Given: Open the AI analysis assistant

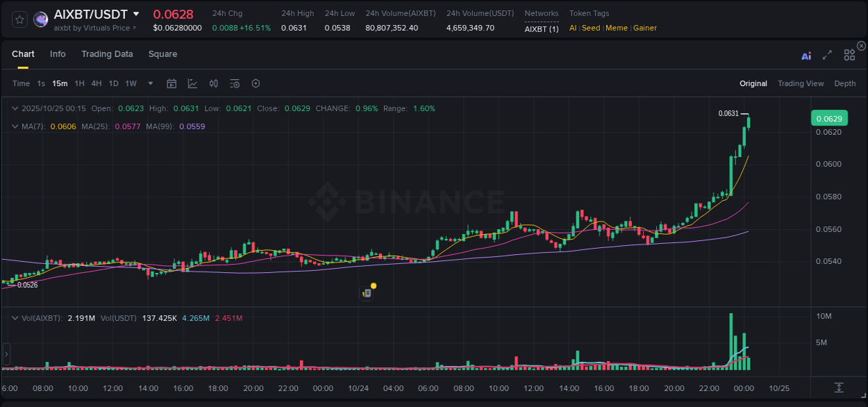Looking at the screenshot, I should tap(806, 55).
